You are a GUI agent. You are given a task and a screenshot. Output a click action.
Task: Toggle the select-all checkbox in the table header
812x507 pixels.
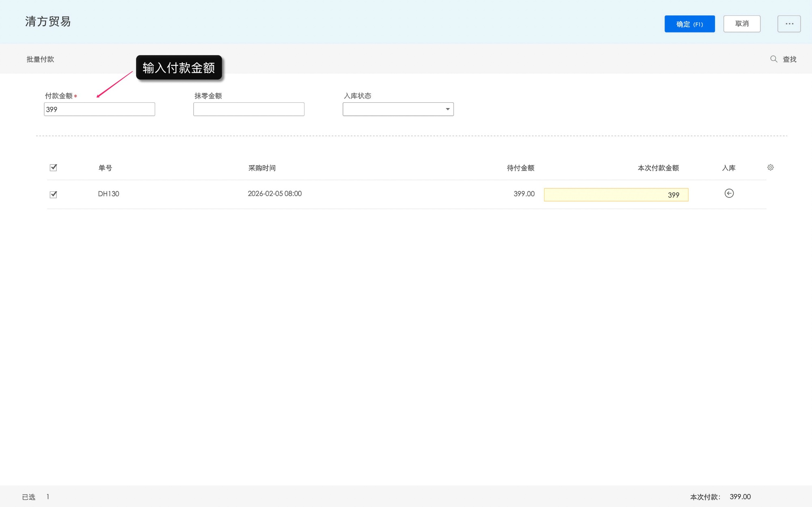[x=53, y=167]
